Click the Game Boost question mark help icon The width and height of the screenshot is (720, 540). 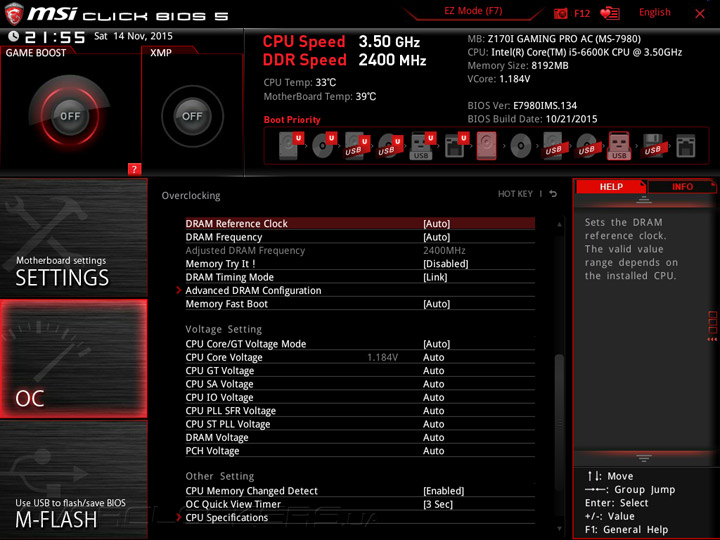(134, 169)
